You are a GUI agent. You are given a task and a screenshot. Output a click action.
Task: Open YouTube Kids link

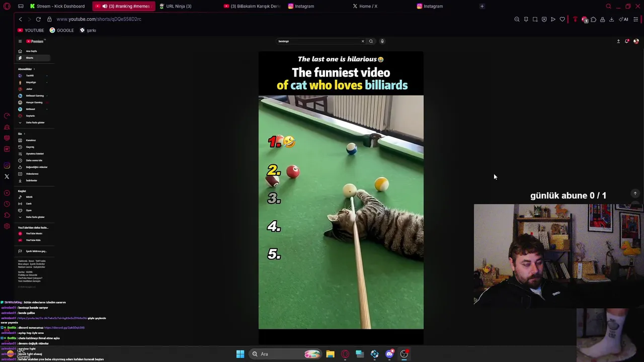(x=33, y=240)
